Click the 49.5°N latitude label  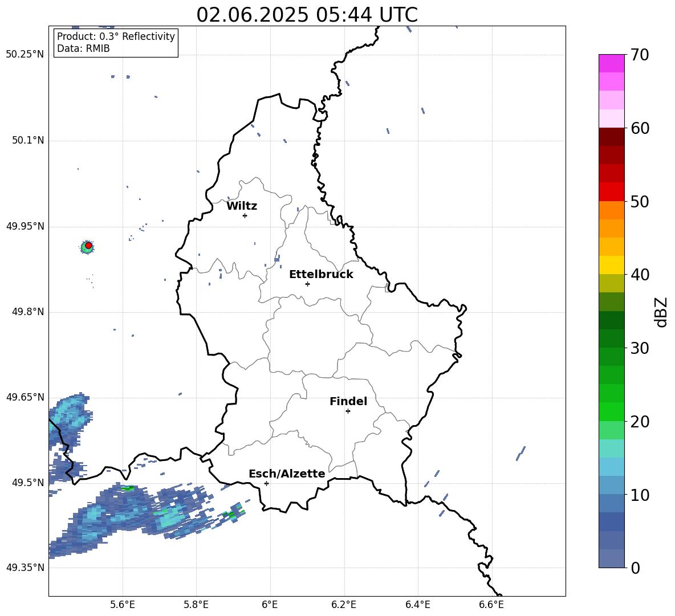pos(28,482)
